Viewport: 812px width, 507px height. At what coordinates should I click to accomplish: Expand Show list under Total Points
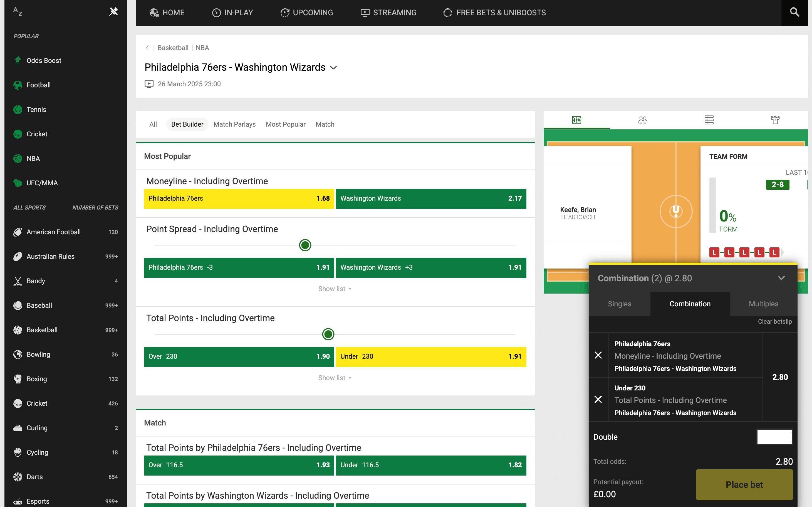coord(335,378)
